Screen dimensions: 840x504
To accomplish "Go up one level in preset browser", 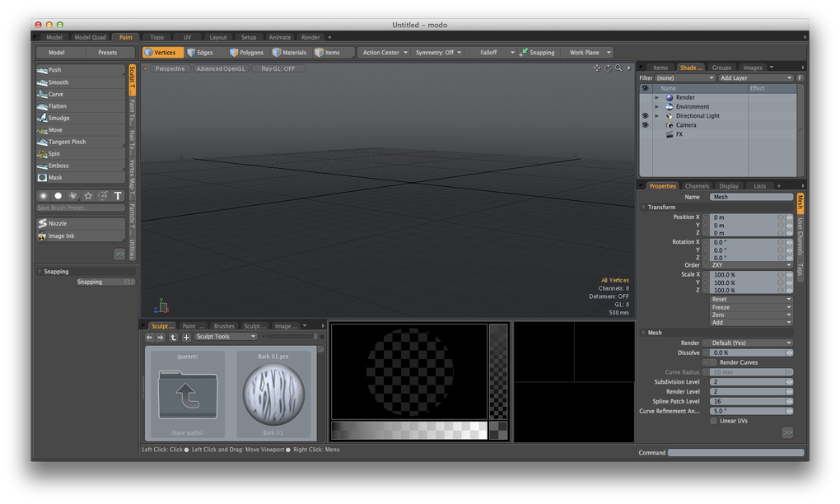I will [173, 337].
